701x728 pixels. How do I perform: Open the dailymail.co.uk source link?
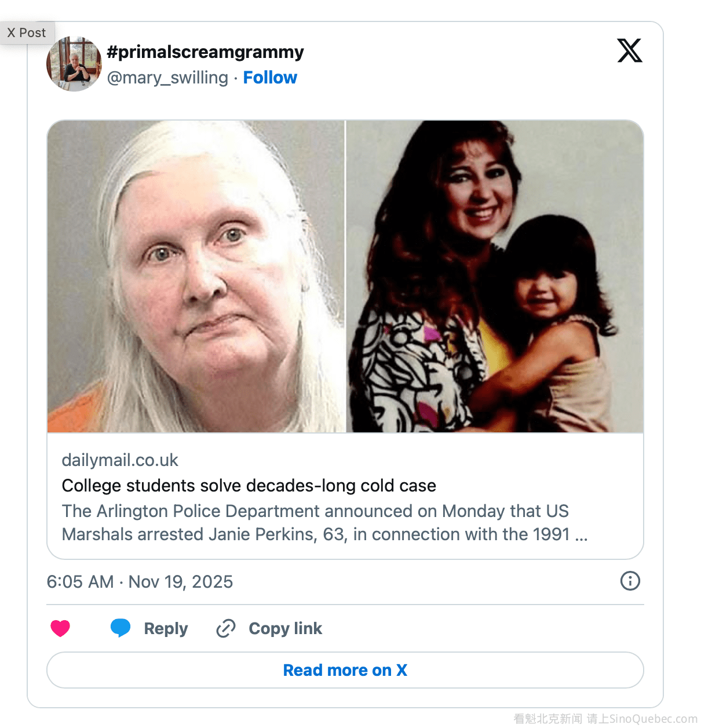120,460
